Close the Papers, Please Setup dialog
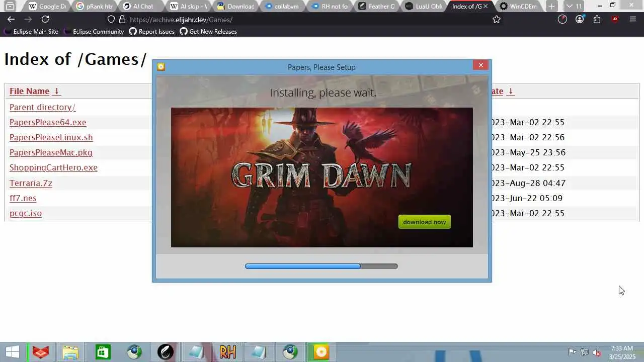This screenshot has height=362, width=644. (480, 65)
